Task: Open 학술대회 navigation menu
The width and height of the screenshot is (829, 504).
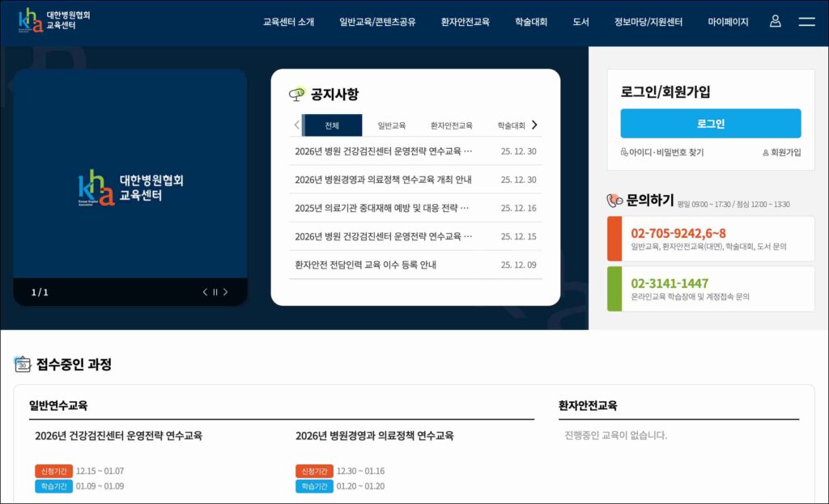Action: [530, 22]
